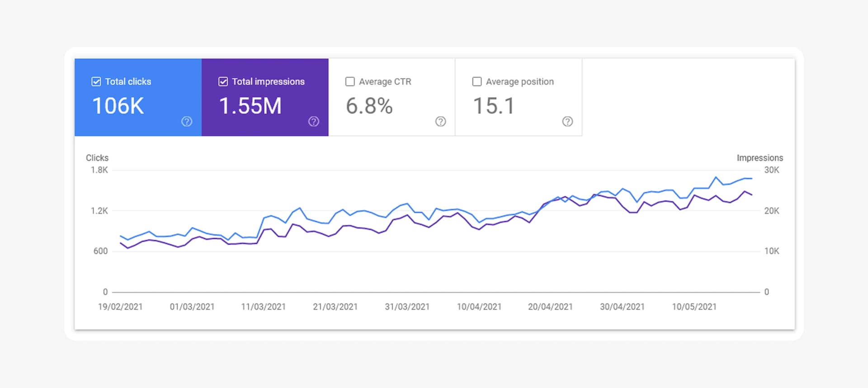
Task: Click the 15.1 average position value
Action: pyautogui.click(x=494, y=106)
